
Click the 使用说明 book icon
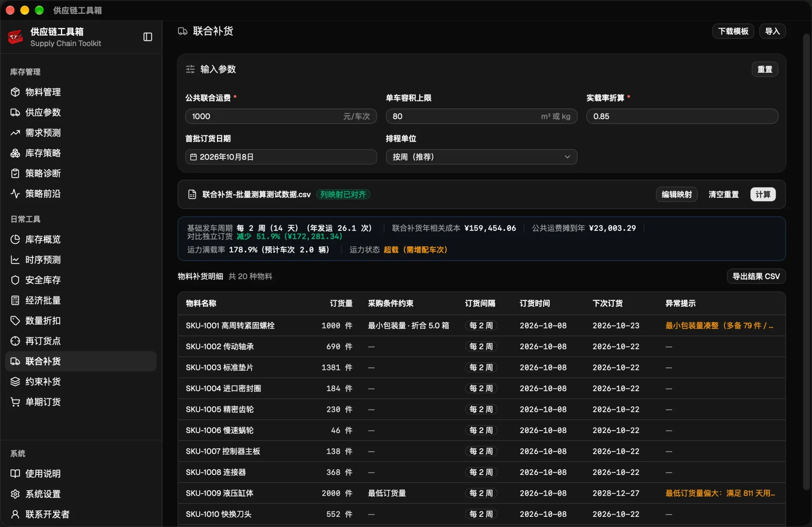coord(15,473)
